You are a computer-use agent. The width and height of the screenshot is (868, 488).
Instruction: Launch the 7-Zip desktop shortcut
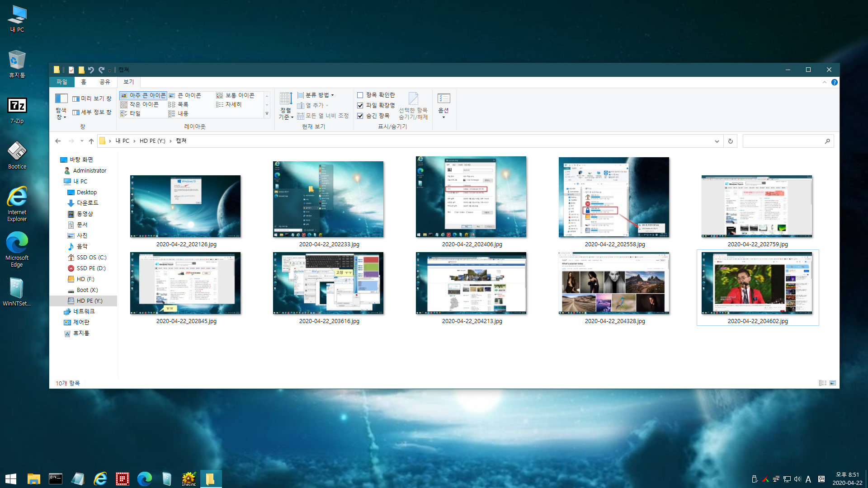point(17,110)
